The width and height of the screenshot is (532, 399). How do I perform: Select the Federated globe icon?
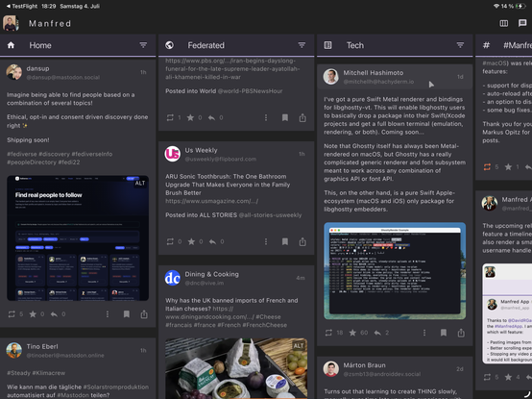169,45
